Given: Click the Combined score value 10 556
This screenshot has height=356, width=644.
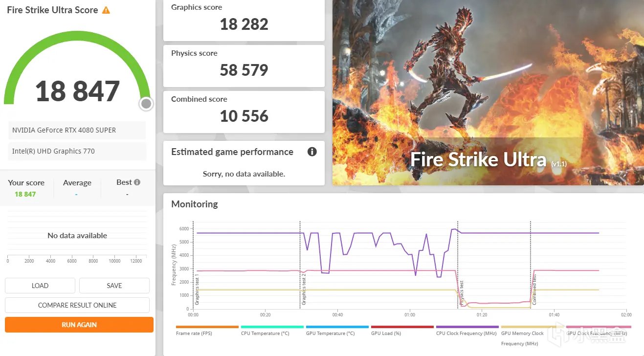Looking at the screenshot, I should (244, 116).
